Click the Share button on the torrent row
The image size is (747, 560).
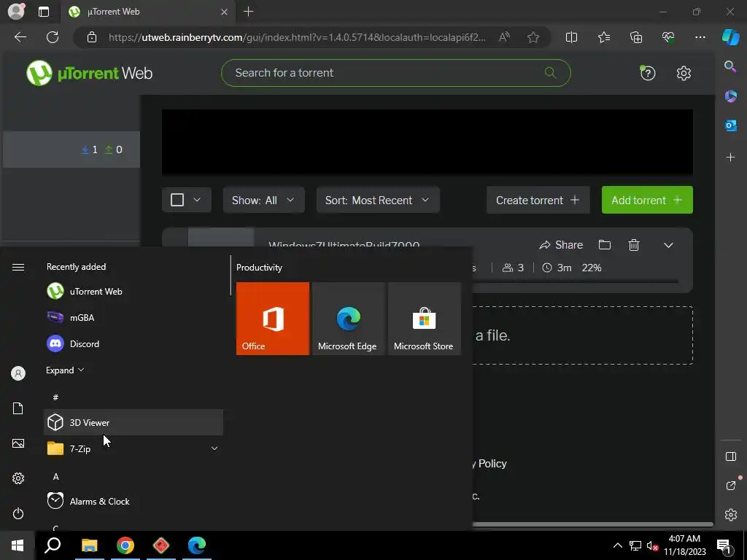point(561,245)
